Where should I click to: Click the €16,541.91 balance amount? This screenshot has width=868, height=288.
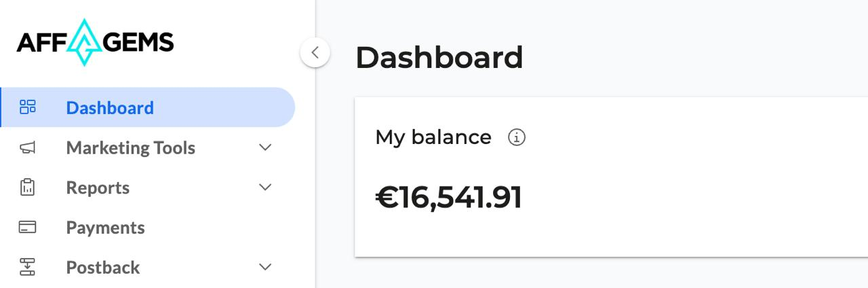click(449, 198)
